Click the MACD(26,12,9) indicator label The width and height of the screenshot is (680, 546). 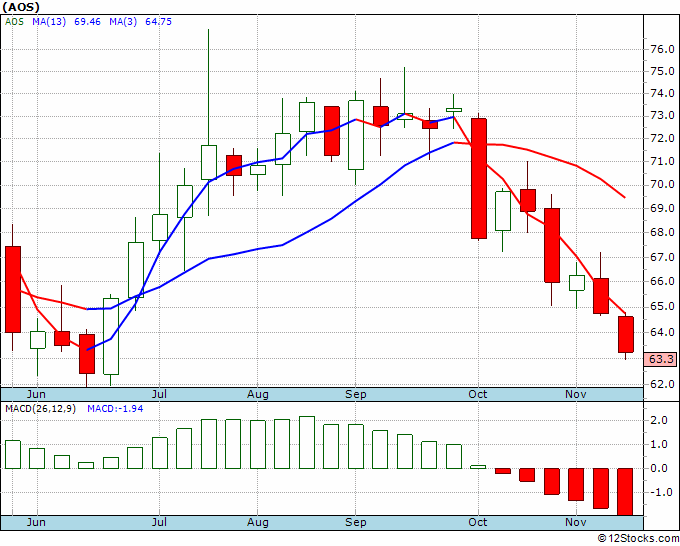pos(40,409)
